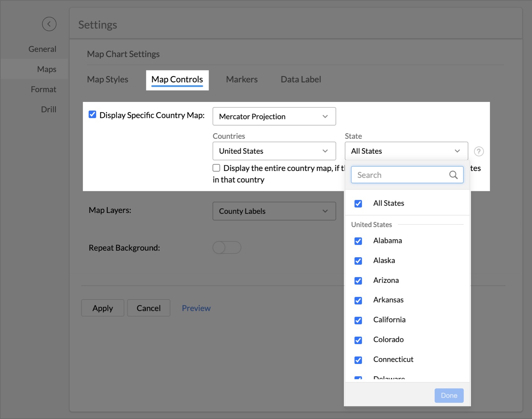Image resolution: width=532 pixels, height=419 pixels.
Task: Uncheck the All States checkbox
Action: (358, 204)
